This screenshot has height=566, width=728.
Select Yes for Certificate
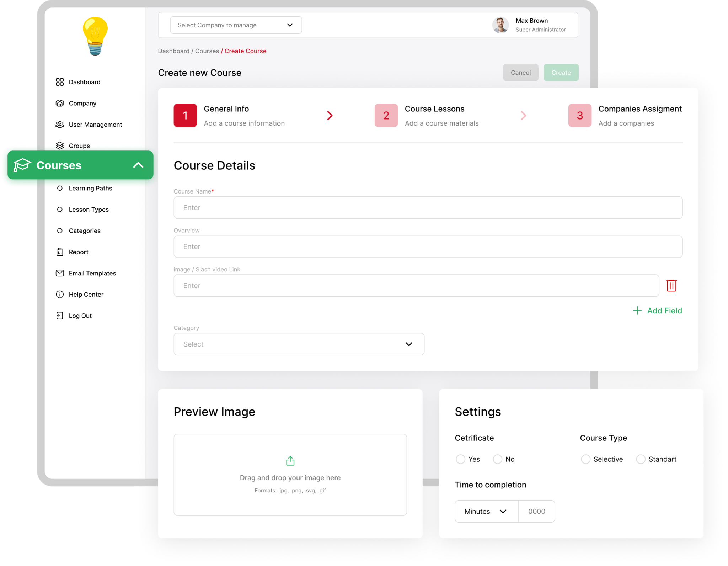461,459
